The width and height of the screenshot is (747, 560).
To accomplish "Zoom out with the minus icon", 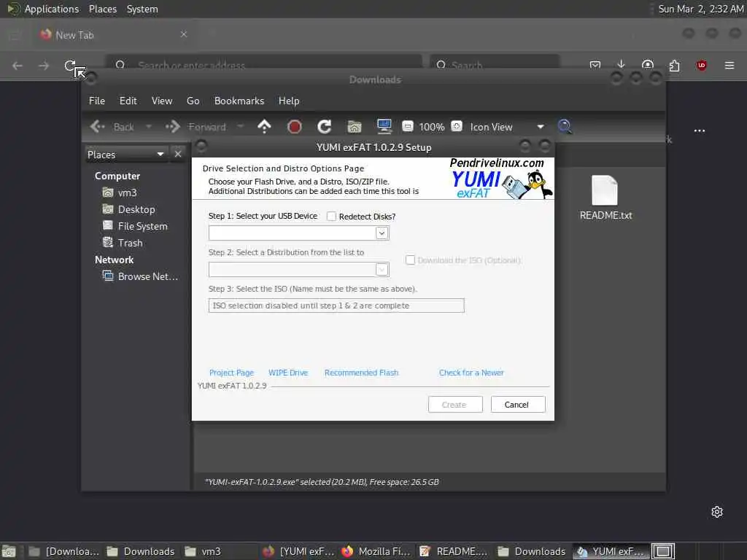I will (408, 126).
